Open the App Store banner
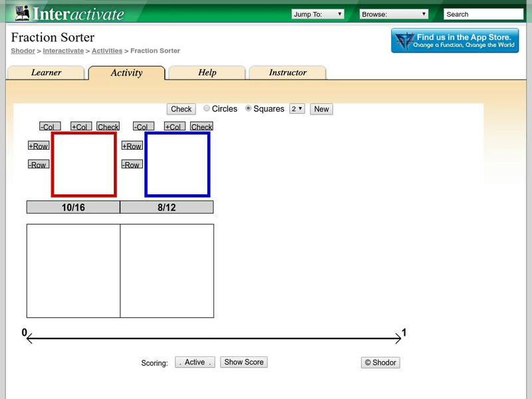 pyautogui.click(x=455, y=41)
